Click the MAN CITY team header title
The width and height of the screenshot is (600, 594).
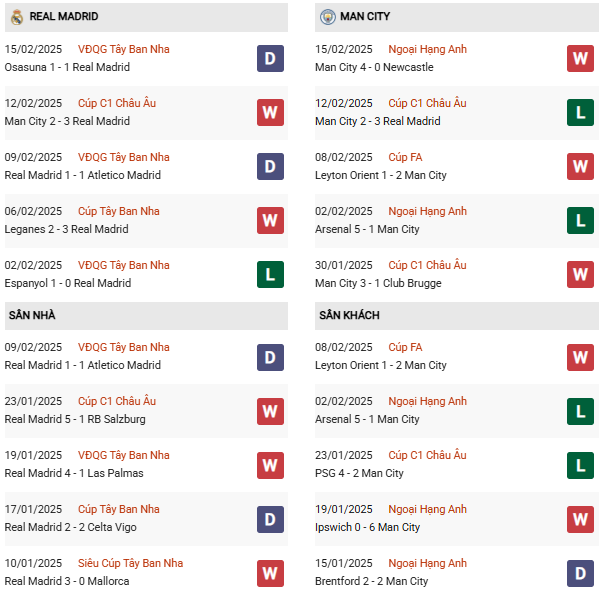(x=365, y=17)
